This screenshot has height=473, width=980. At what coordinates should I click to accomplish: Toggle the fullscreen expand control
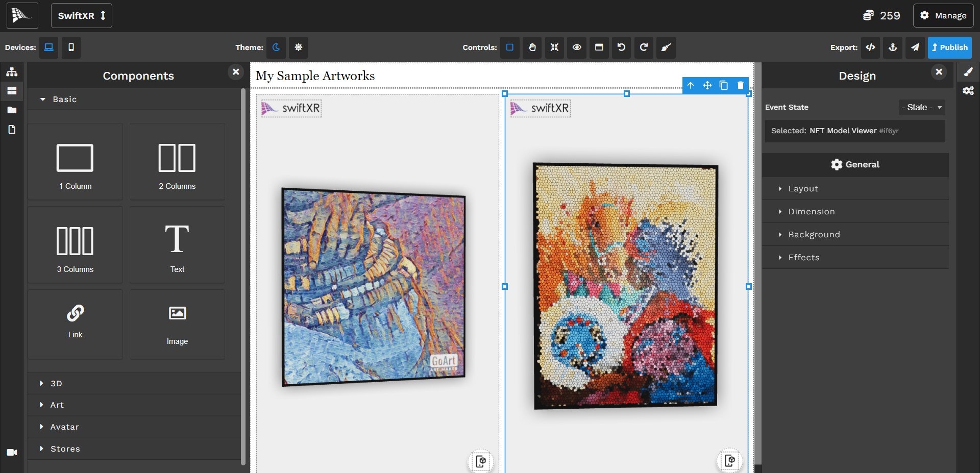pyautogui.click(x=555, y=47)
